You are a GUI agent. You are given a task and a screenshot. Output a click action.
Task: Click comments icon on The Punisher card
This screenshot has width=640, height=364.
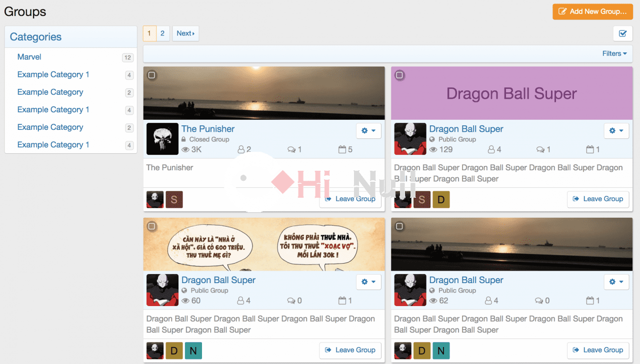point(291,149)
